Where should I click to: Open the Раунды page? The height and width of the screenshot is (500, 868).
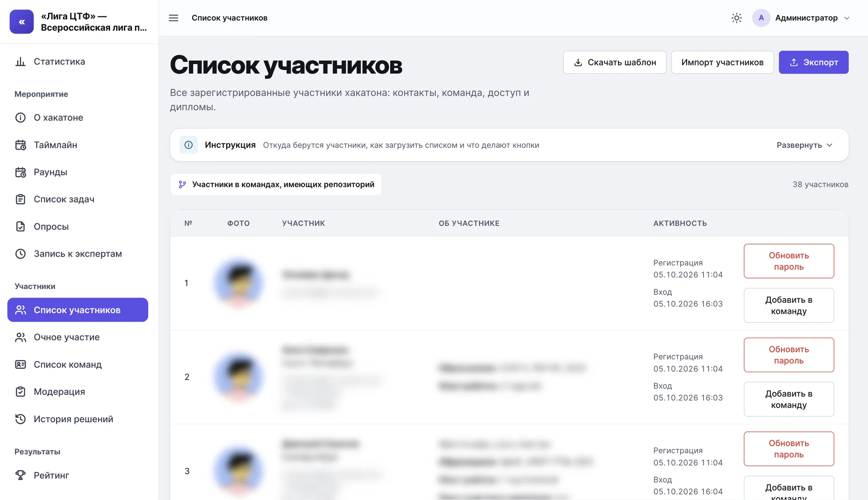[78, 172]
